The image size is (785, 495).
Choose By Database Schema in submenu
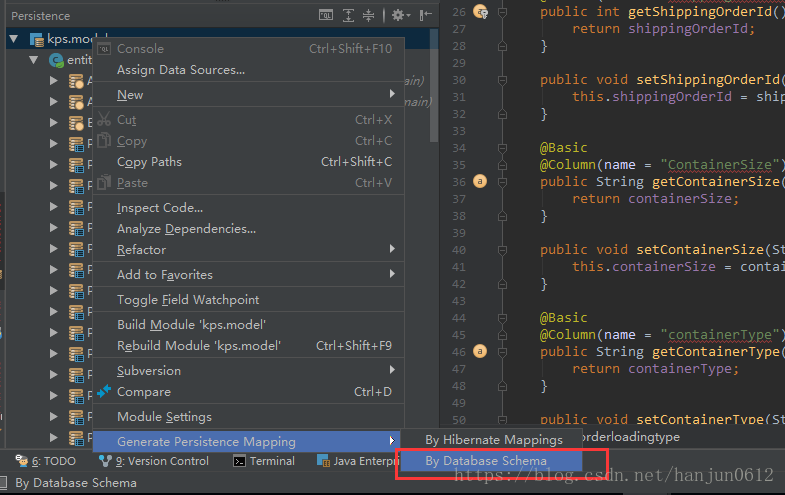[x=492, y=460]
